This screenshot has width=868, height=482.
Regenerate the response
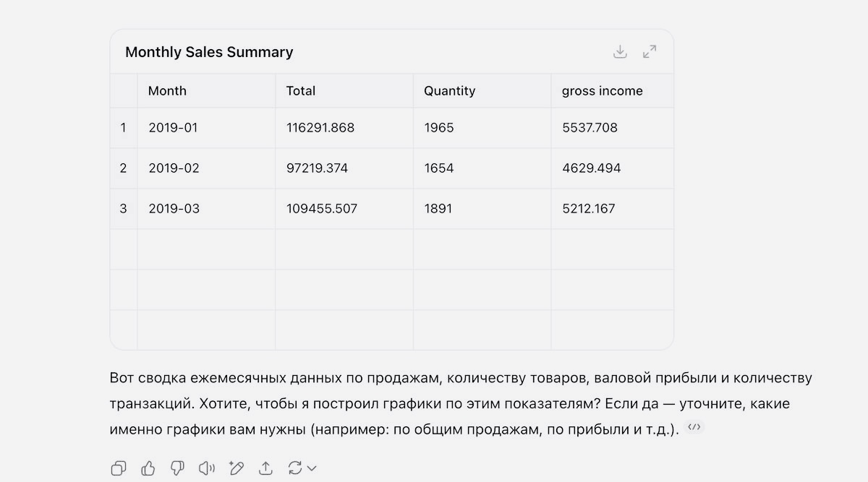tap(294, 468)
